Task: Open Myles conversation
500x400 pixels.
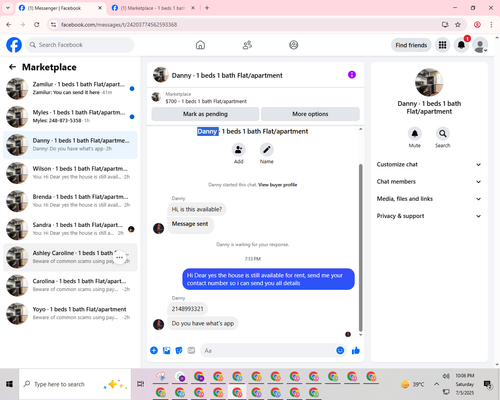Action: click(x=70, y=117)
